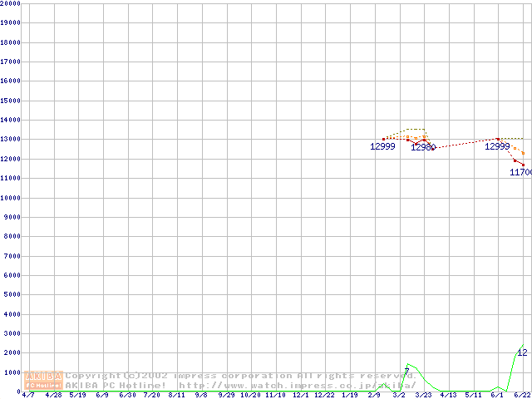Viewport: 532px width, 399px height.
Task: Click the 20000 value on y-axis
Action: [x=10, y=3]
